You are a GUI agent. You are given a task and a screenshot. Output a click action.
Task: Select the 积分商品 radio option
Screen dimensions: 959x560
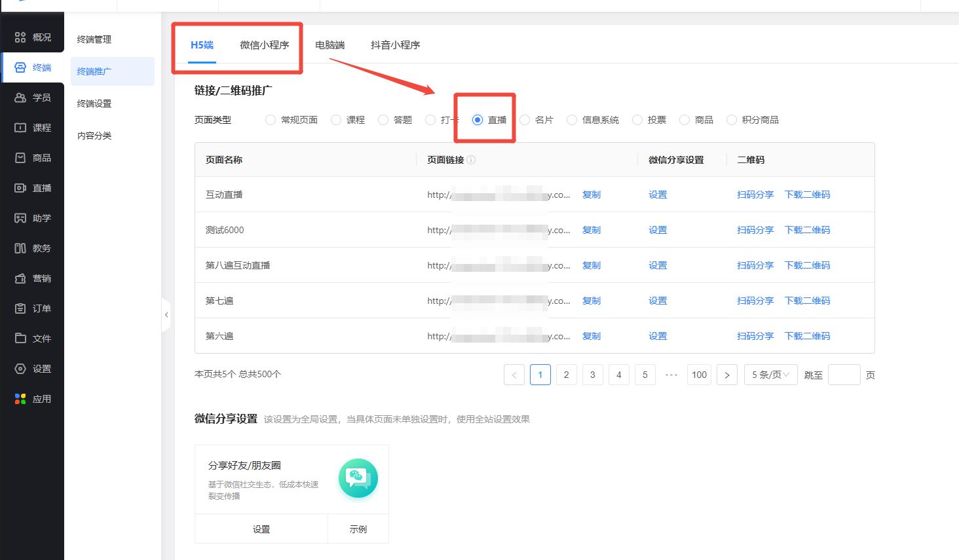[732, 120]
